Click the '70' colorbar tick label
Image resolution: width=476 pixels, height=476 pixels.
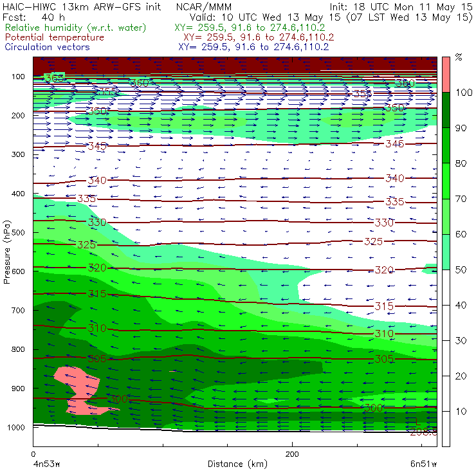(461, 199)
